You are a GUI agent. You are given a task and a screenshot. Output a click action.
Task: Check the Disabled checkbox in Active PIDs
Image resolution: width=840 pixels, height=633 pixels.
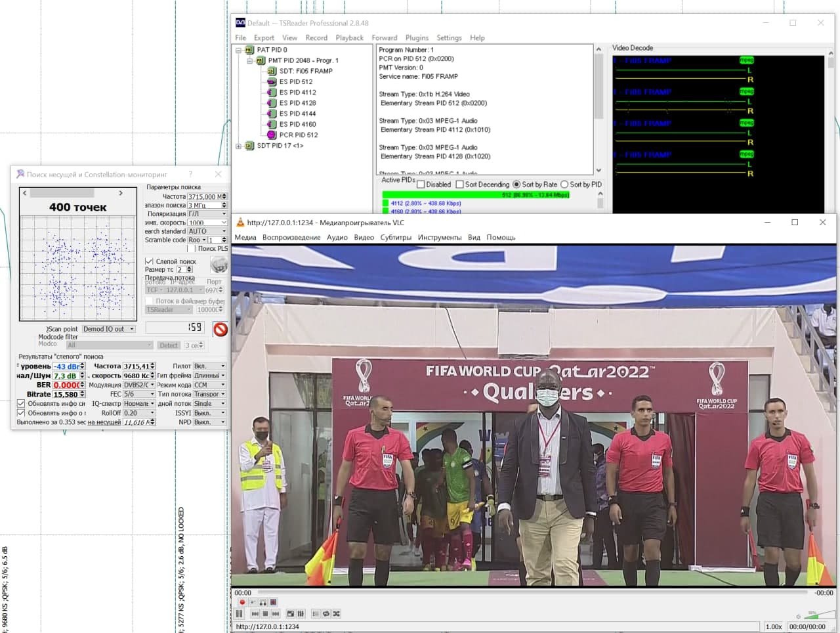pyautogui.click(x=421, y=185)
